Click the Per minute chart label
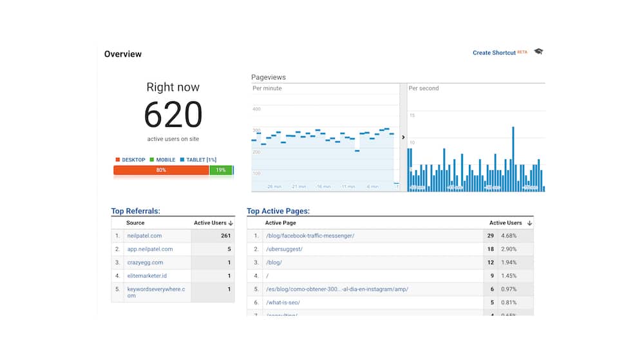 tap(267, 88)
